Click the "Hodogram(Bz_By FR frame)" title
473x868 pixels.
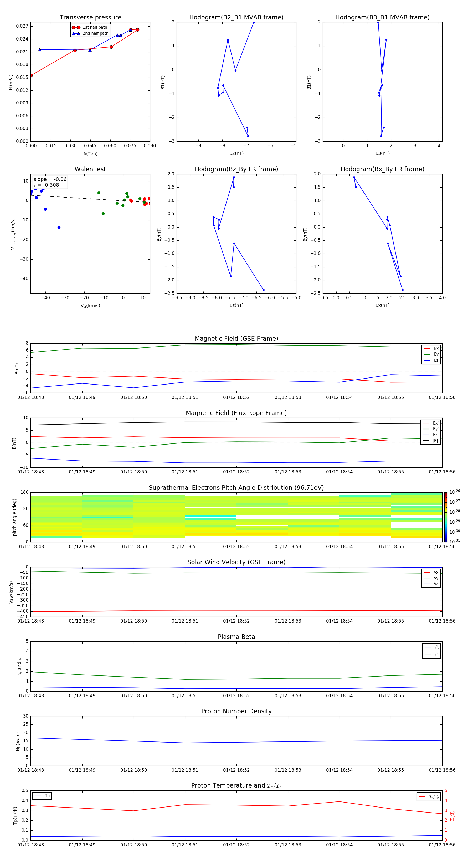pyautogui.click(x=236, y=169)
